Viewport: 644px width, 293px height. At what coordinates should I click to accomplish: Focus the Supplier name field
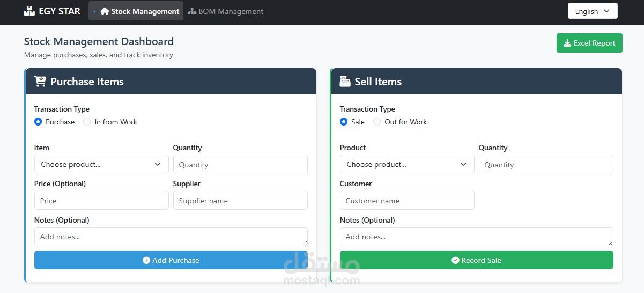240,200
